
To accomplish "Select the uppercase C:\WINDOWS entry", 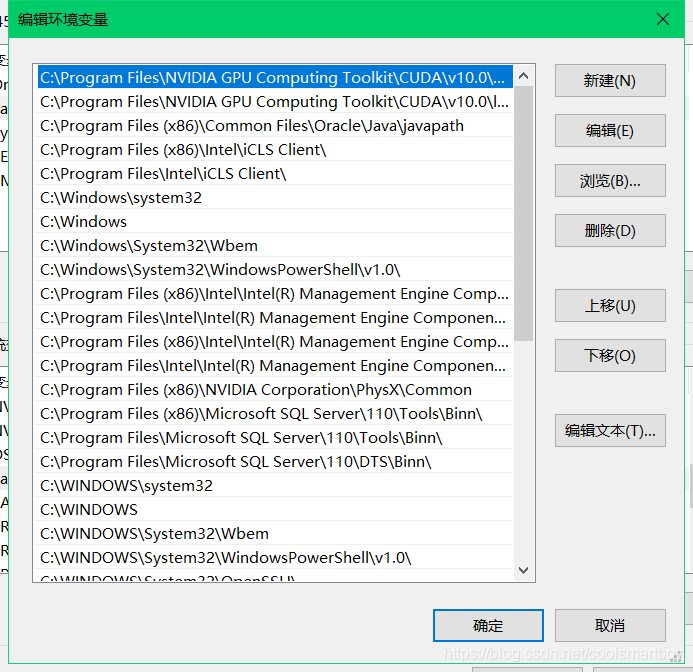I will point(275,510).
